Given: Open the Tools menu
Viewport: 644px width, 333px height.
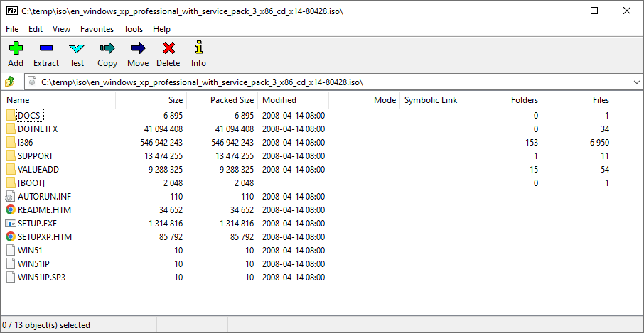Looking at the screenshot, I should pyautogui.click(x=134, y=29).
